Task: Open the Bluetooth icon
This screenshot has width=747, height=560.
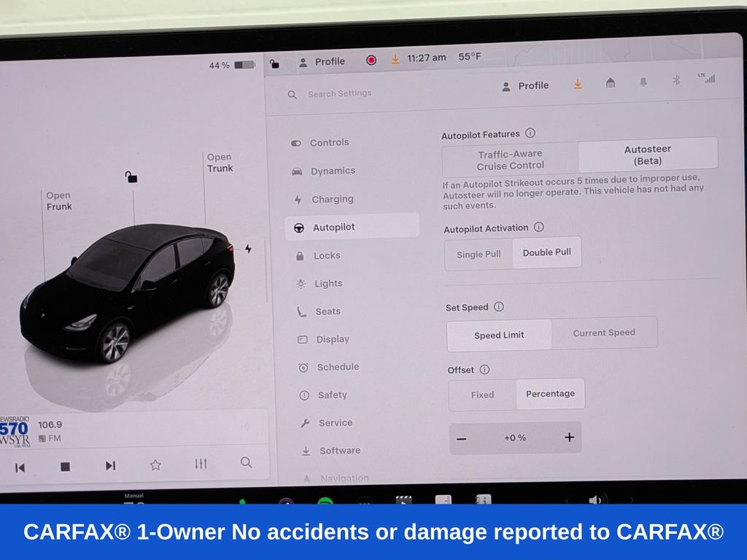Action: pyautogui.click(x=676, y=80)
